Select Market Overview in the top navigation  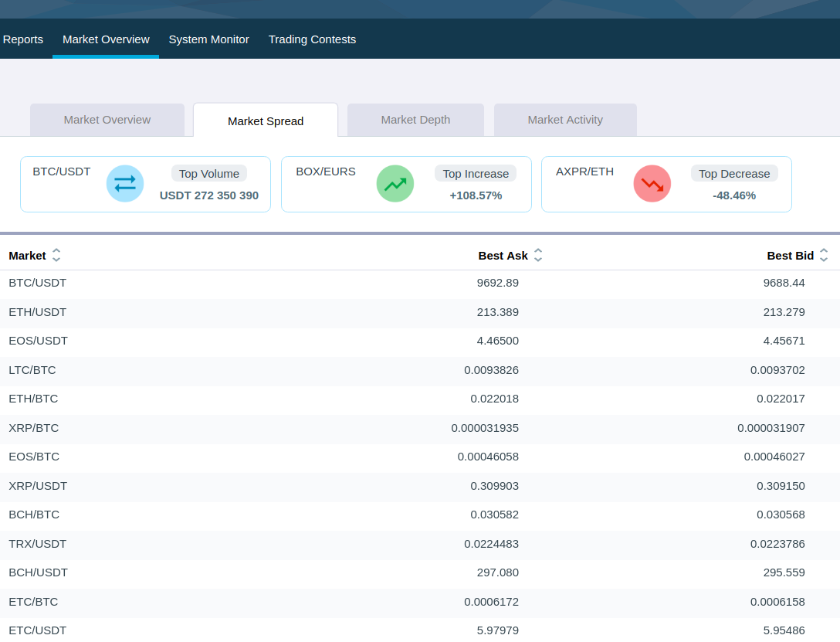click(106, 39)
